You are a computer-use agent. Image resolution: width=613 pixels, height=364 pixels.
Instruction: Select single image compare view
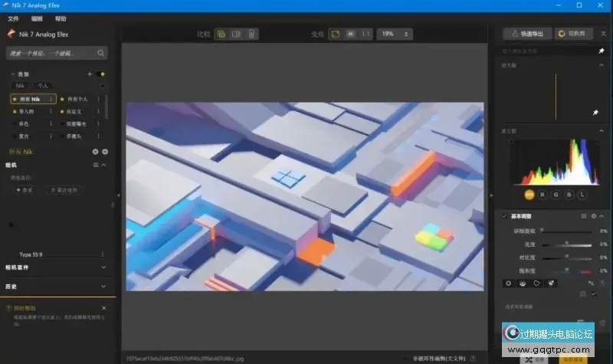pyautogui.click(x=221, y=34)
